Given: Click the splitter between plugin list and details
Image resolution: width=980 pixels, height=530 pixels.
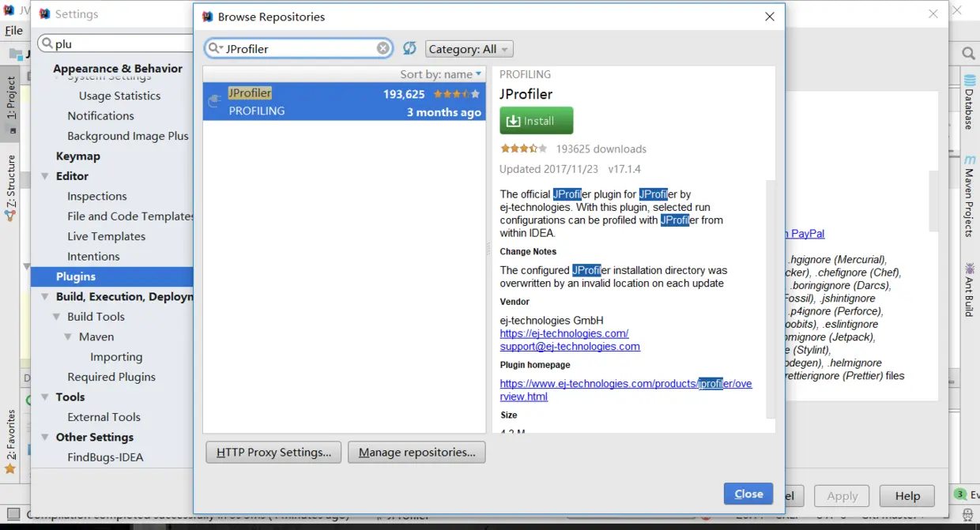Looking at the screenshot, I should pos(488,250).
